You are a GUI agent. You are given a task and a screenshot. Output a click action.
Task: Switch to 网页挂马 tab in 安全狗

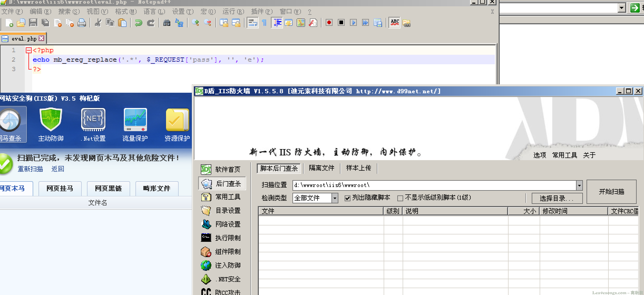click(60, 188)
